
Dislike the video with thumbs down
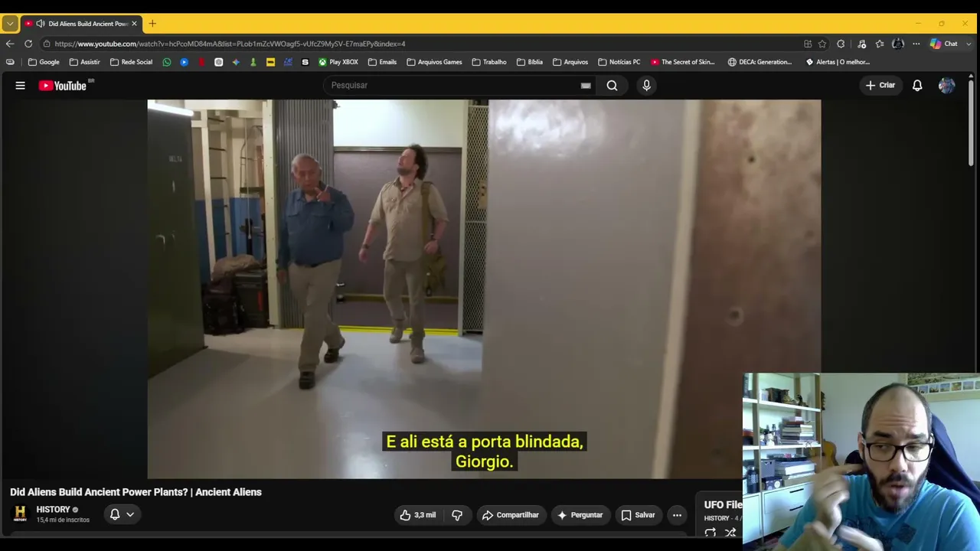click(457, 515)
